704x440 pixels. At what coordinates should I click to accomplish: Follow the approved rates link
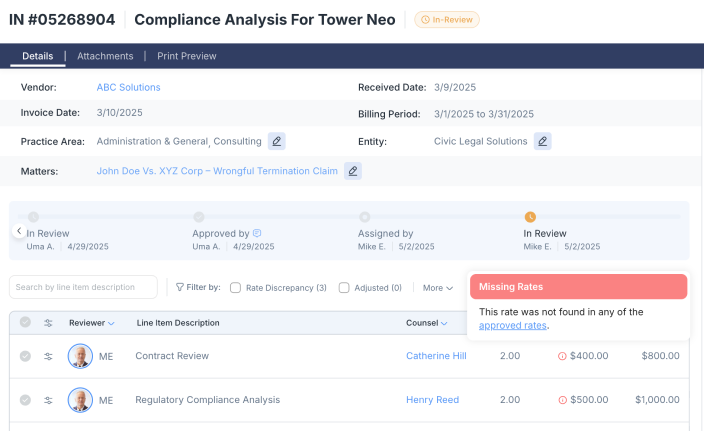[513, 325]
